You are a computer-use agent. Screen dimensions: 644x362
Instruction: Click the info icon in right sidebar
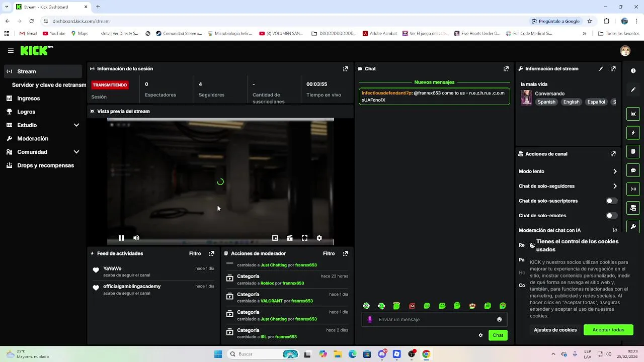click(633, 71)
